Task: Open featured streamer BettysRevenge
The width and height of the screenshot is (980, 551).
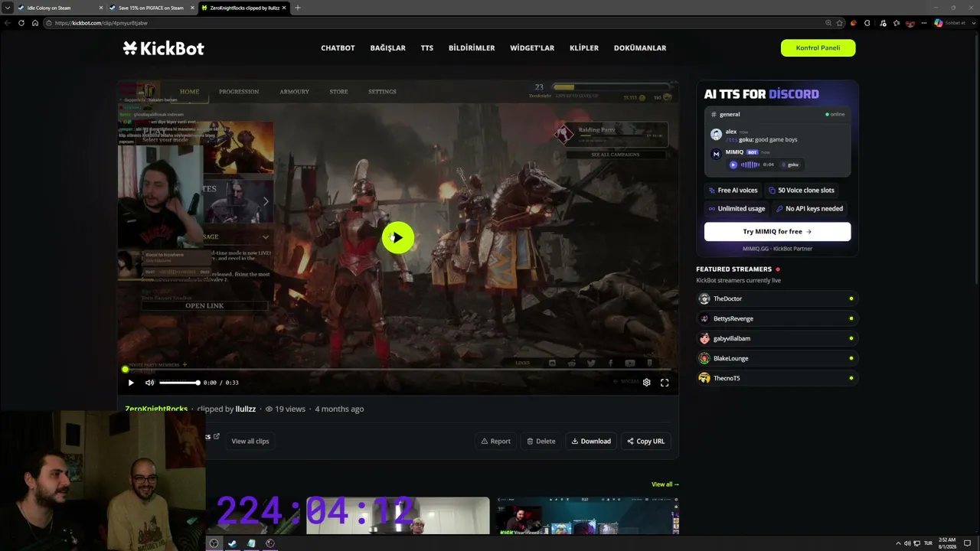Action: tap(776, 318)
